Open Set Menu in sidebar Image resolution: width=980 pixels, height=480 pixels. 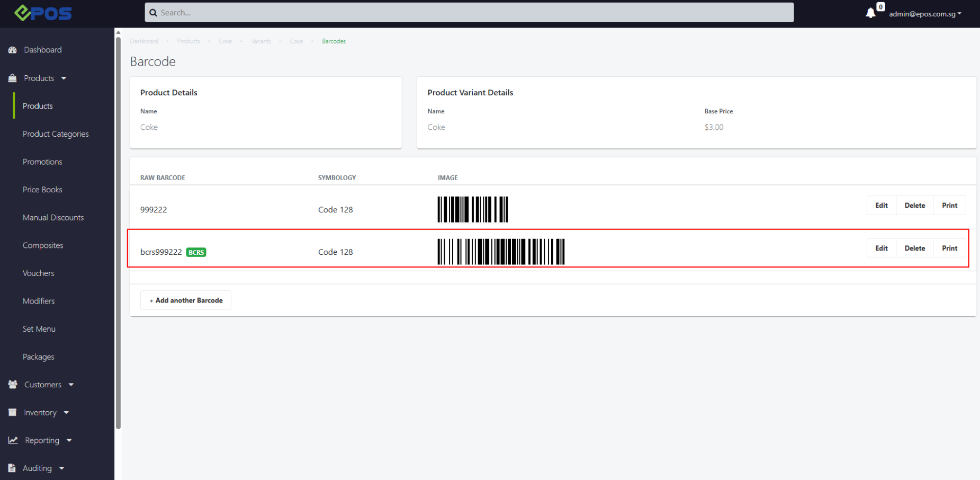click(x=39, y=329)
